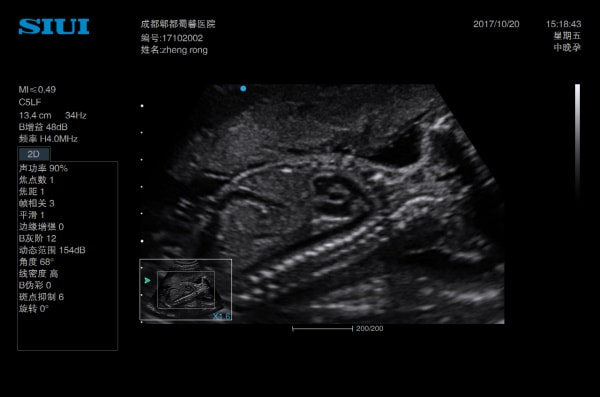Click the date 2017/10/20
600x397 pixels.
(x=496, y=24)
